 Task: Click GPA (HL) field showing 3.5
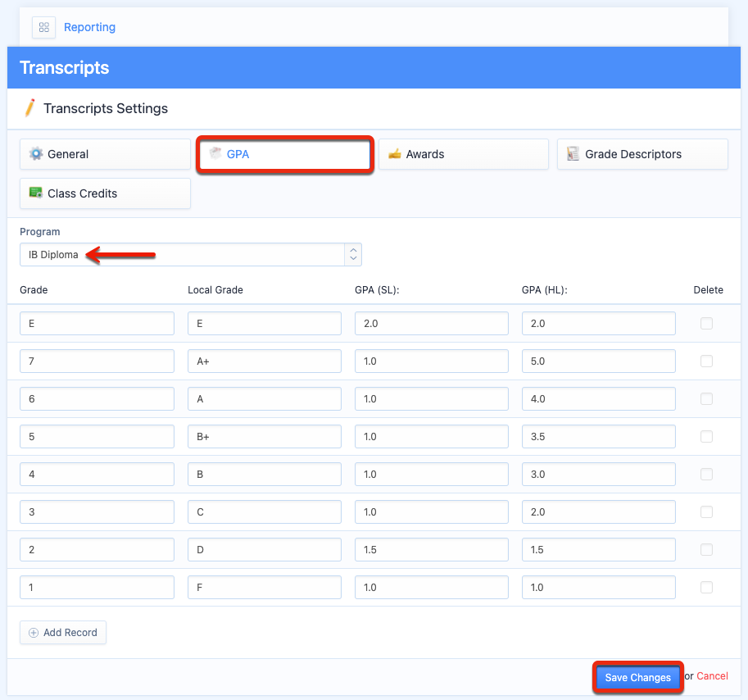[599, 437]
